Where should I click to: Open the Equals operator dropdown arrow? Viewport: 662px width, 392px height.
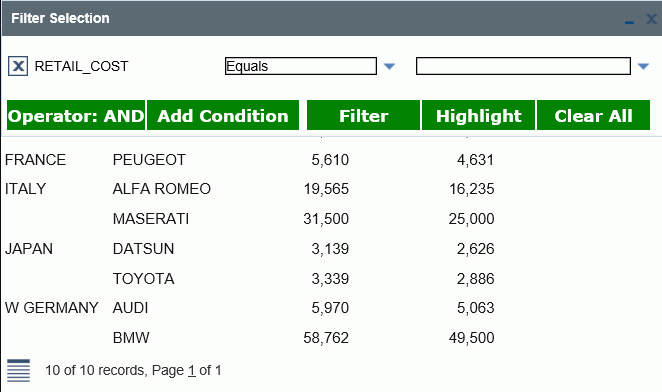[389, 66]
